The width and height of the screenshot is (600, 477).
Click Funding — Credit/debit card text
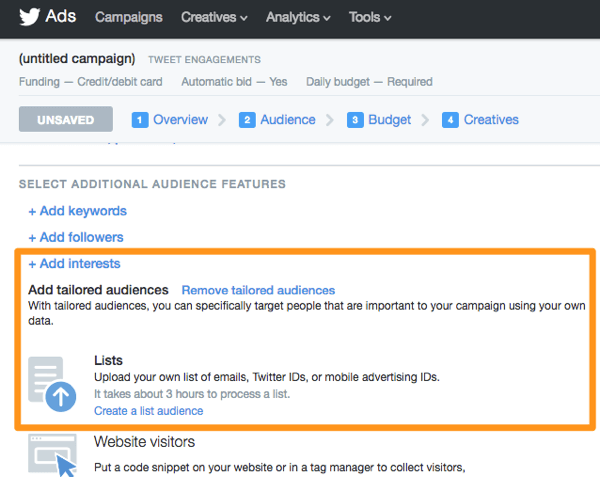pos(91,82)
